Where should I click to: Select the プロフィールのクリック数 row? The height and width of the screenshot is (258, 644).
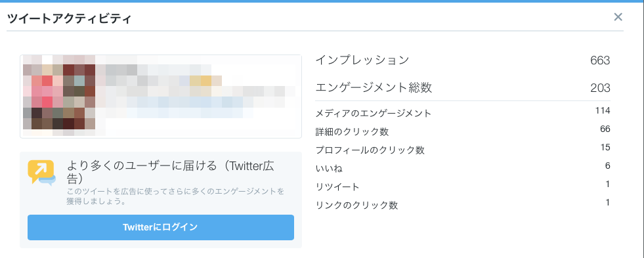[x=463, y=150]
